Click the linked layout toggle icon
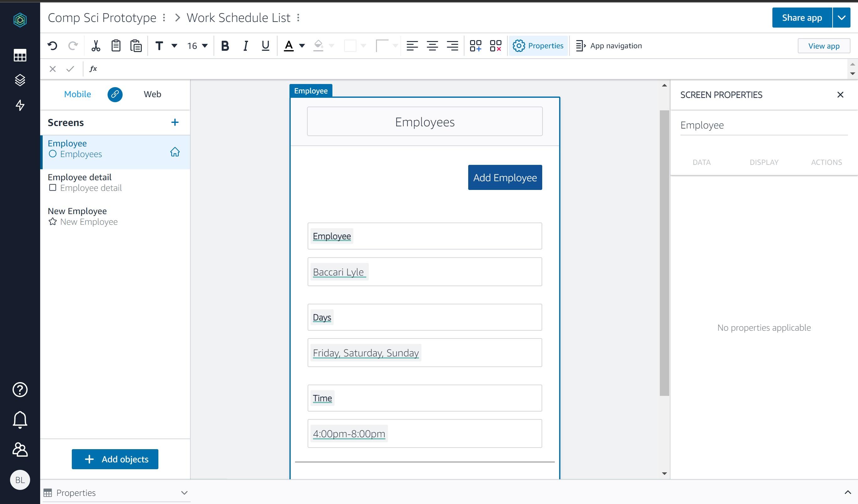Image resolution: width=858 pixels, height=504 pixels. coord(115,94)
